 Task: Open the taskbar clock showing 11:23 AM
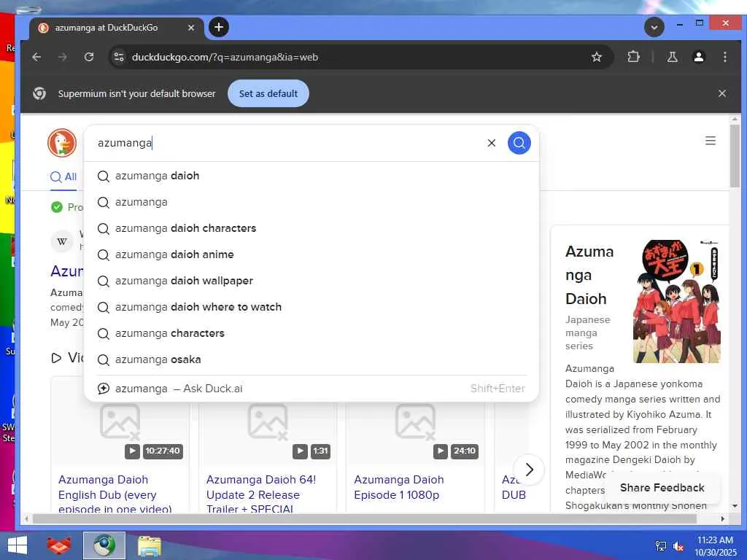715,546
